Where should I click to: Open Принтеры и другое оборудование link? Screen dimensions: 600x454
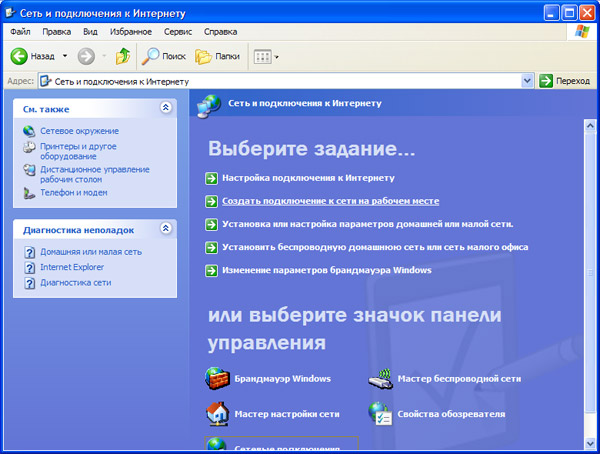pyautogui.click(x=78, y=151)
